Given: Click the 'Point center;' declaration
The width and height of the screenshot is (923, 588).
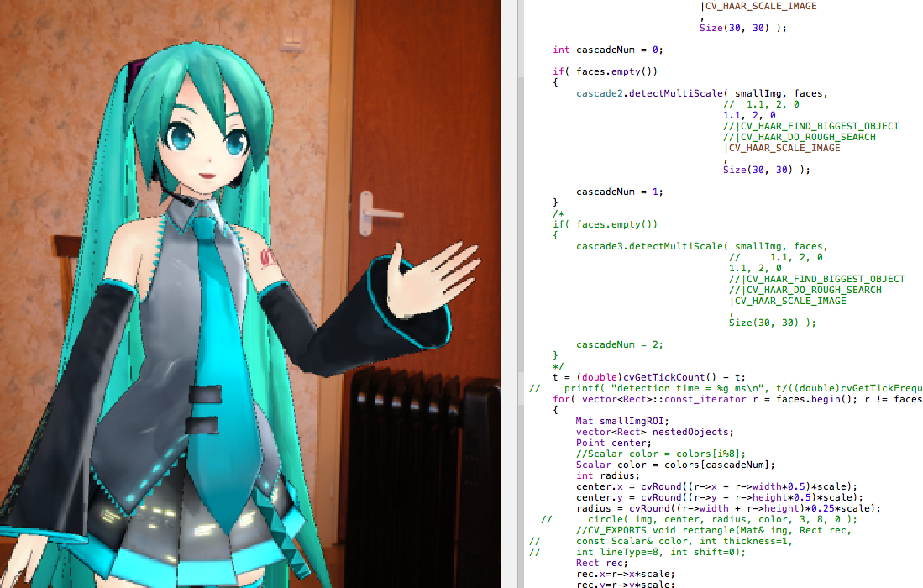Looking at the screenshot, I should (x=613, y=444).
